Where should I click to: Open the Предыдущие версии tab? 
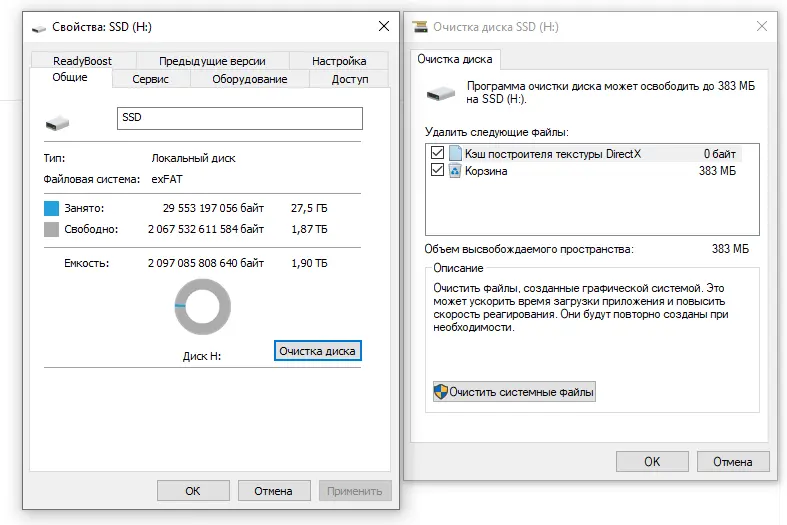click(x=212, y=61)
